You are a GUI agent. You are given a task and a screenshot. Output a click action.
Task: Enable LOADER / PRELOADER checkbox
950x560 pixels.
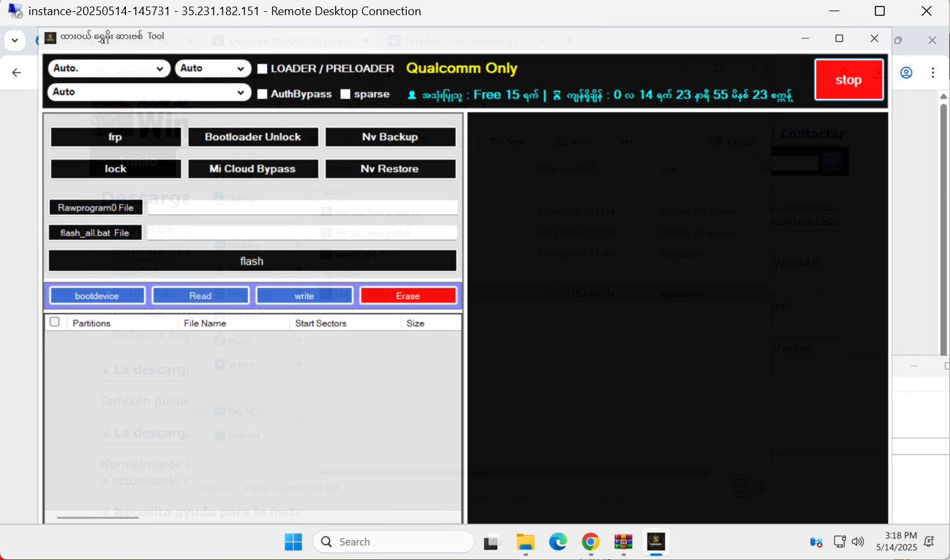coord(262,69)
